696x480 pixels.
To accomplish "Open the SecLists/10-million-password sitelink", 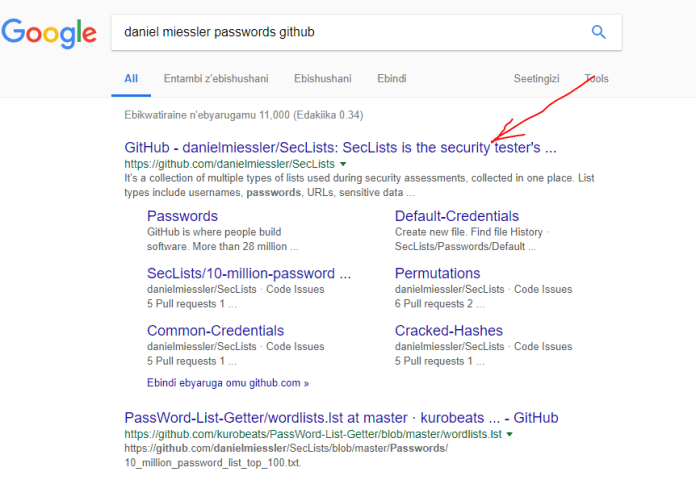I will click(248, 273).
